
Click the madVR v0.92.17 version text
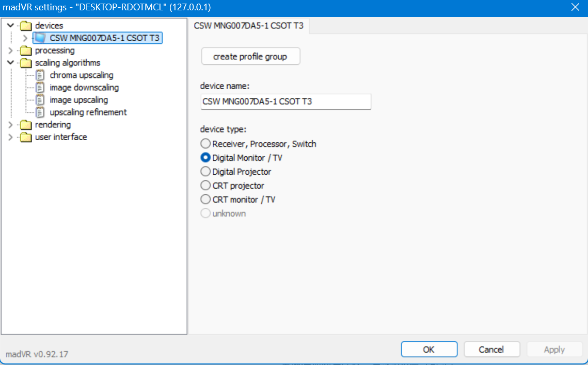37,354
